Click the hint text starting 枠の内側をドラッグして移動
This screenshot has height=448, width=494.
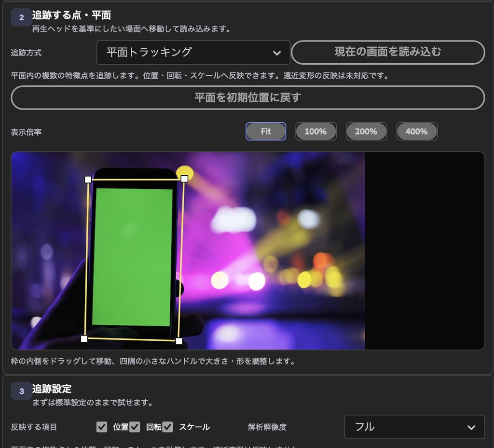point(153,361)
